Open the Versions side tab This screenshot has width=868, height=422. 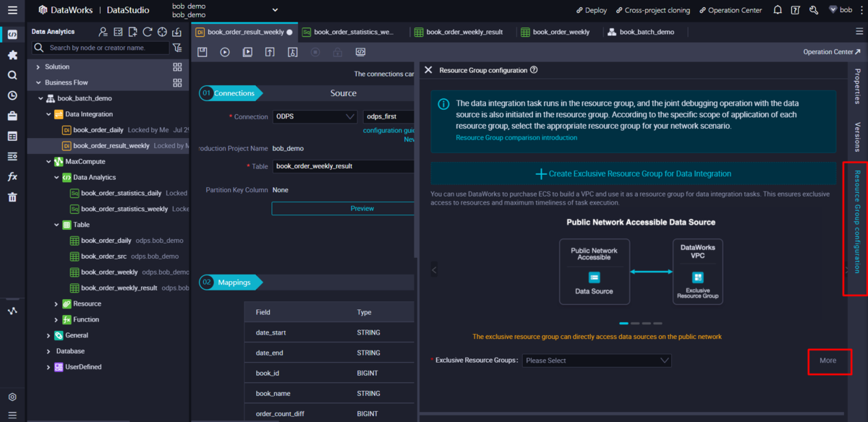[857, 137]
